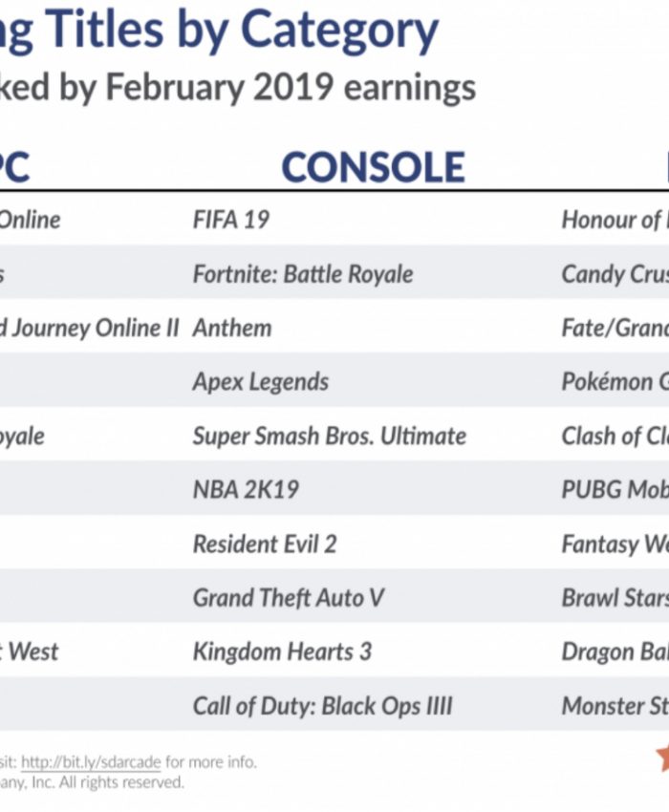Click the FIFA 19 entry
This screenshot has width=669, height=812.
(x=231, y=220)
